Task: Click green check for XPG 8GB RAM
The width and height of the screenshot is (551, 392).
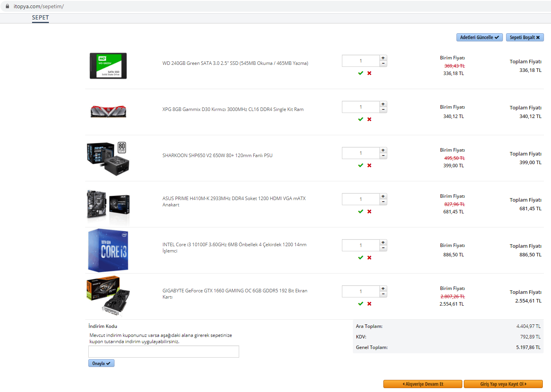Action: coord(361,119)
